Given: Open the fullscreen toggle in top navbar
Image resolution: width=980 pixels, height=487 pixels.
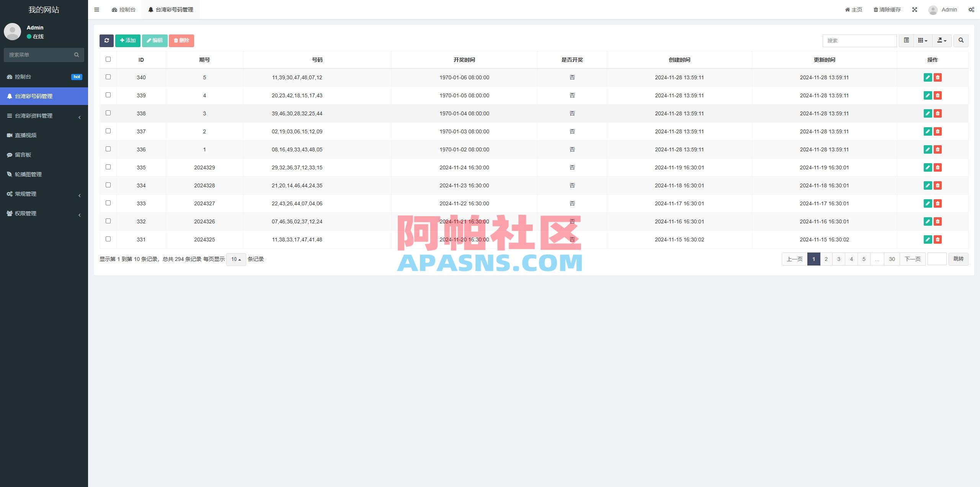Looking at the screenshot, I should pyautogui.click(x=915, y=9).
